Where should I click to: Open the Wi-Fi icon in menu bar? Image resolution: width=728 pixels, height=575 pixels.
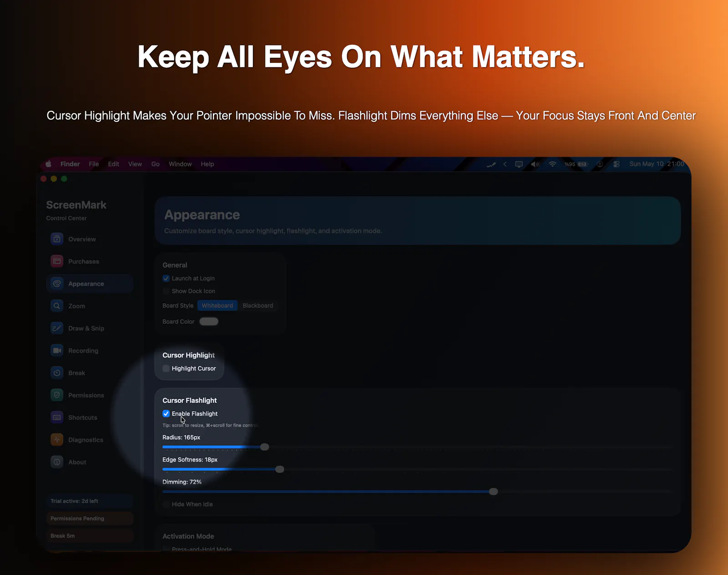click(x=552, y=164)
